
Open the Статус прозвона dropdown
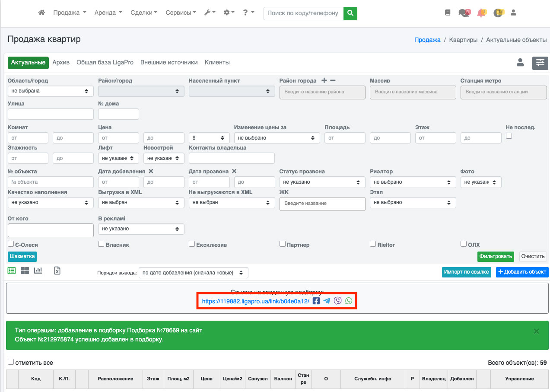click(x=322, y=182)
